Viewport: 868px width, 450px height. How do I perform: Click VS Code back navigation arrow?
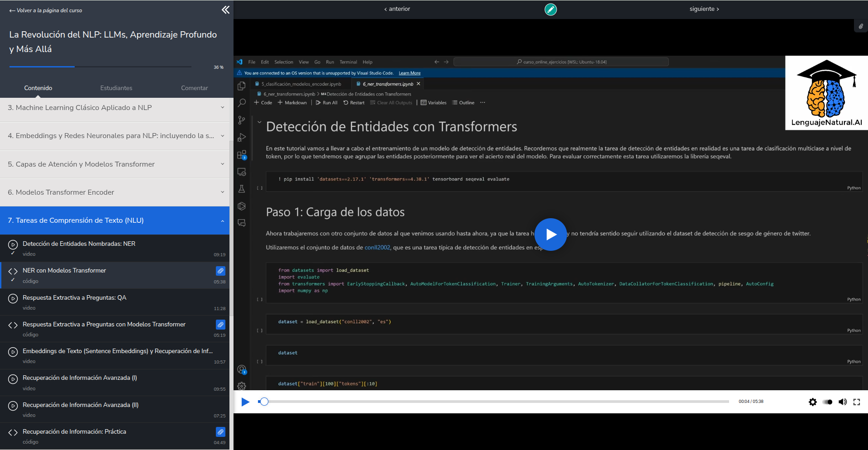tap(437, 62)
